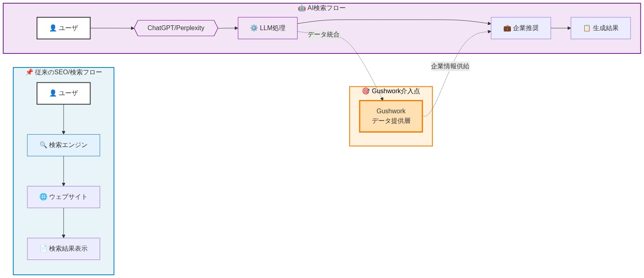The image size is (644, 278).
Task: Click the LLM処理 label text
Action: tap(273, 28)
